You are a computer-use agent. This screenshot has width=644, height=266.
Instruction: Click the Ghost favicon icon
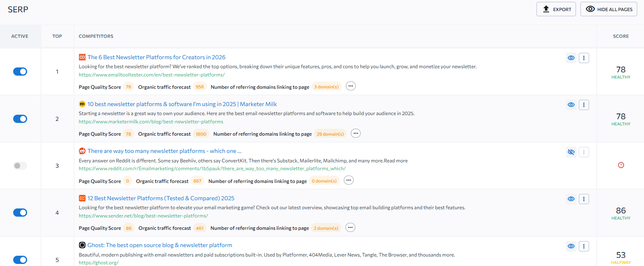coord(82,245)
